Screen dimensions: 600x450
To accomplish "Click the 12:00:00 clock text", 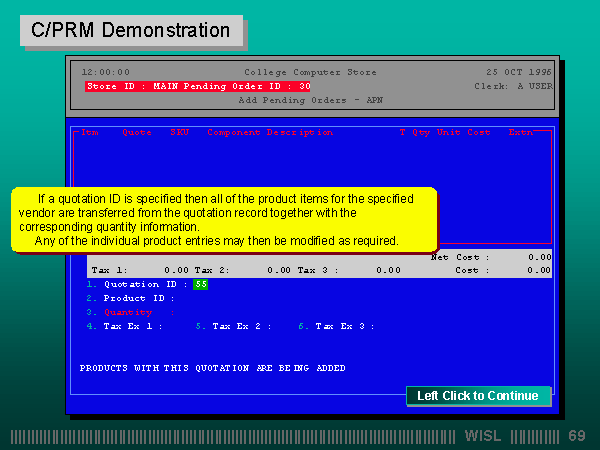I will [x=106, y=72].
